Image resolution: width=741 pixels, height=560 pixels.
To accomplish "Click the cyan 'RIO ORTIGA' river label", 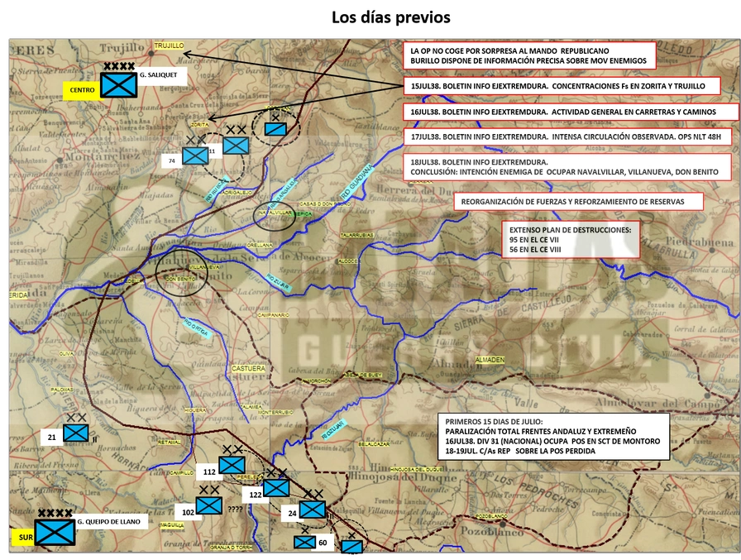I will click(x=196, y=327).
